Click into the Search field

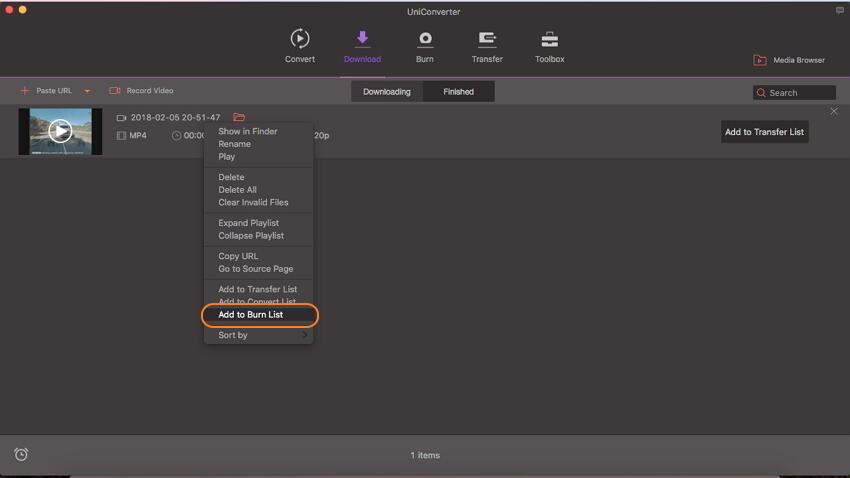click(794, 93)
